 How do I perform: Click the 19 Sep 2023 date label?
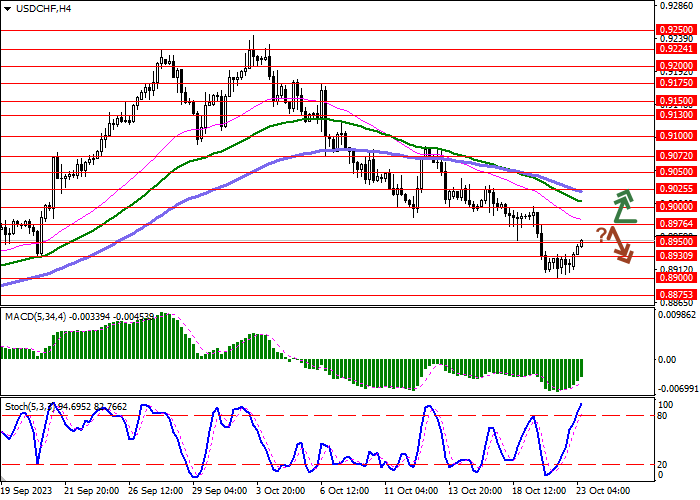coord(28,491)
